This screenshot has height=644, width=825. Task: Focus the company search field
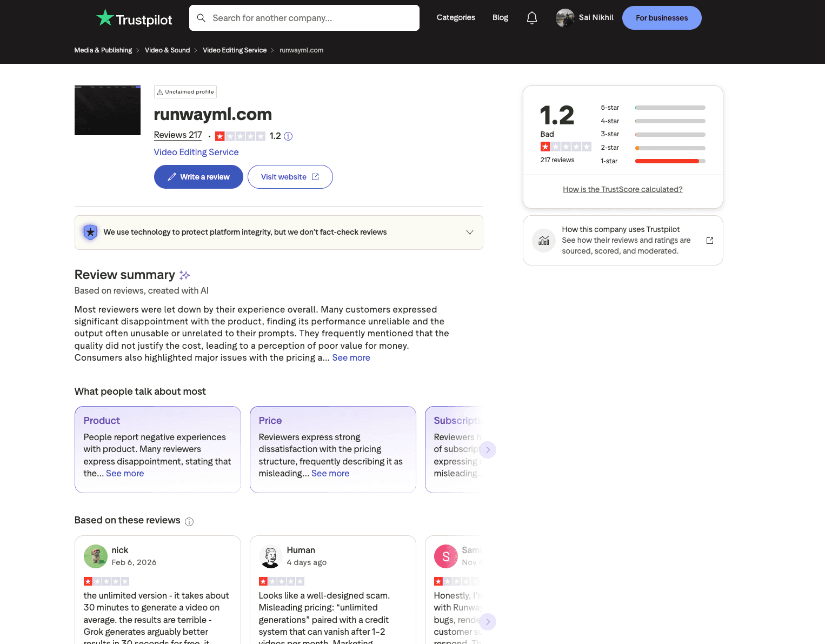304,18
